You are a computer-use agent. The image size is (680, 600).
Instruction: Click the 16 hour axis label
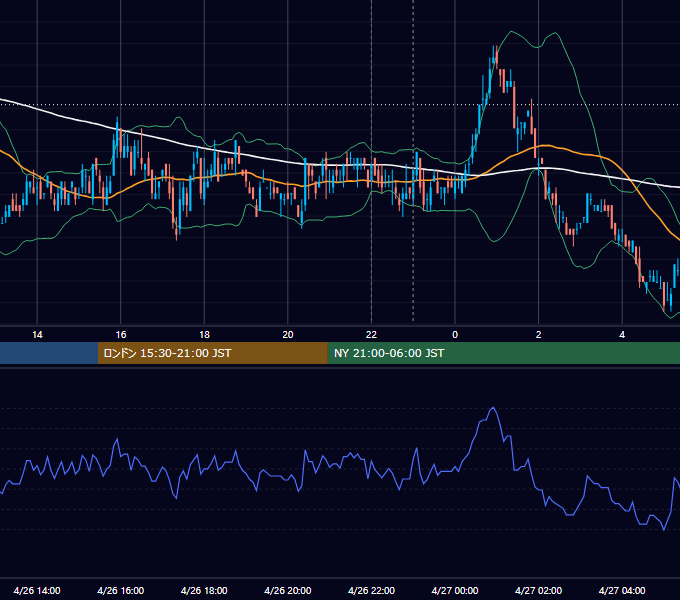coord(121,335)
